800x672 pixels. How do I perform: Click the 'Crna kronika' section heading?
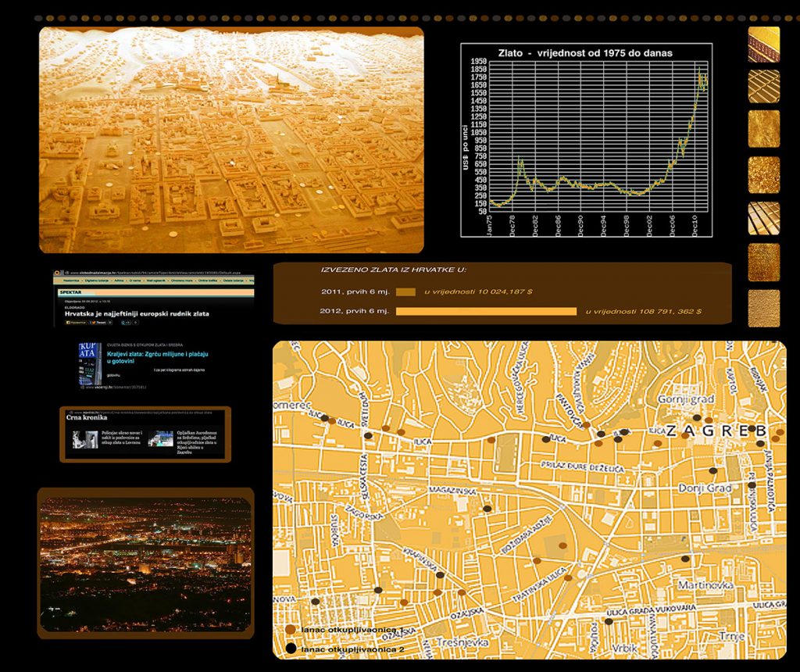click(87, 417)
